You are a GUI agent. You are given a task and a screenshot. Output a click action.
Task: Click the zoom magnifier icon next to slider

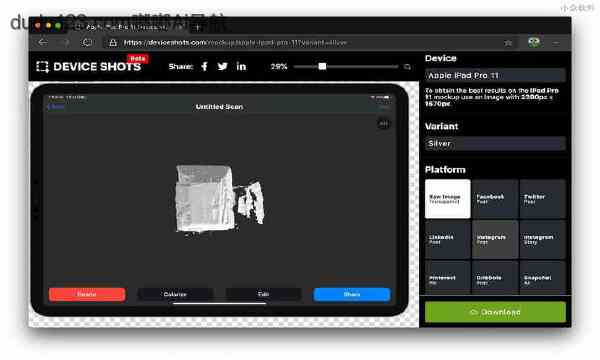407,67
